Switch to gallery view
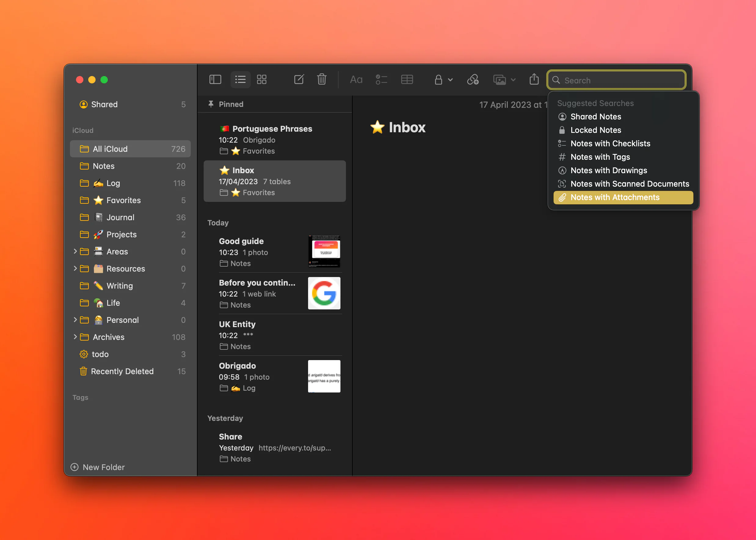756x540 pixels. [262, 79]
